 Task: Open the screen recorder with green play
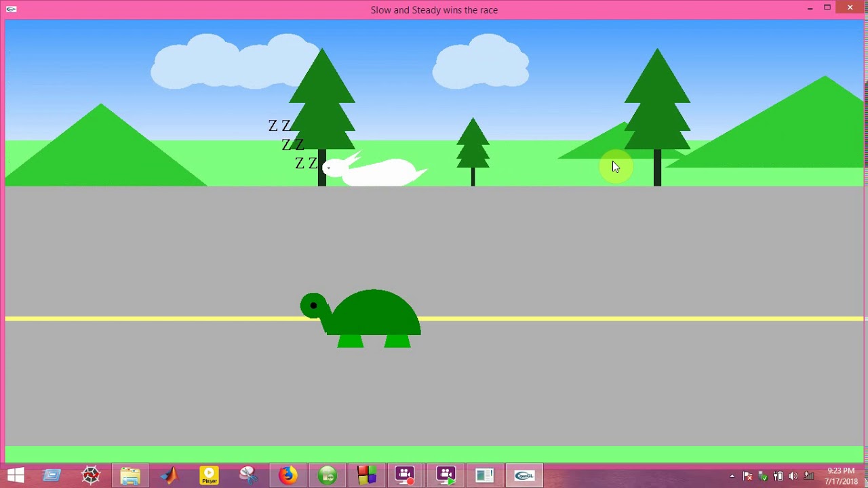pyautogui.click(x=446, y=476)
